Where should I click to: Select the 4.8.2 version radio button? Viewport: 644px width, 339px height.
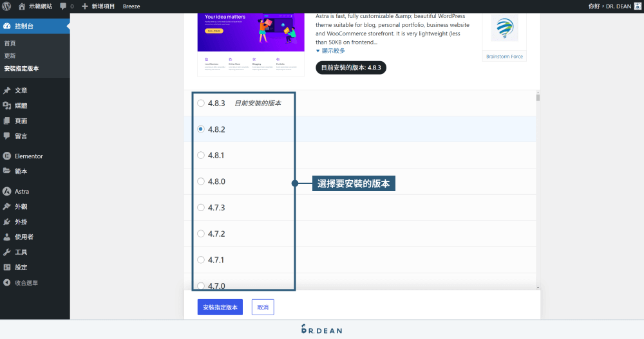tap(201, 129)
